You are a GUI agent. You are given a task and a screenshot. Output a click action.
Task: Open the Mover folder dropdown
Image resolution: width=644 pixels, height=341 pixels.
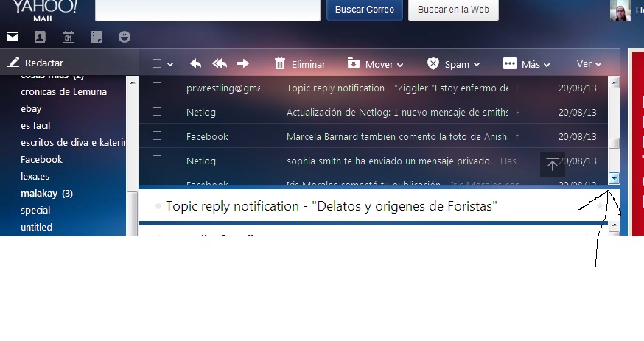pos(375,64)
